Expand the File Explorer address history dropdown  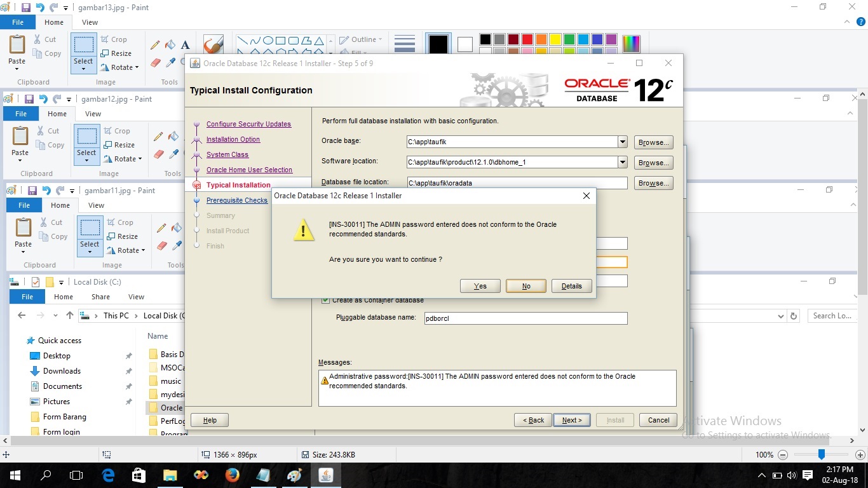tap(781, 316)
